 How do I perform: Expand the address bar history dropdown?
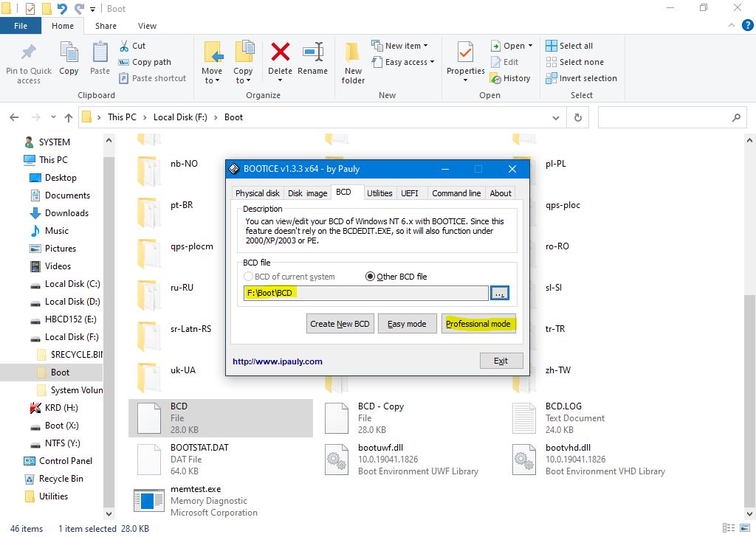pyautogui.click(x=556, y=117)
